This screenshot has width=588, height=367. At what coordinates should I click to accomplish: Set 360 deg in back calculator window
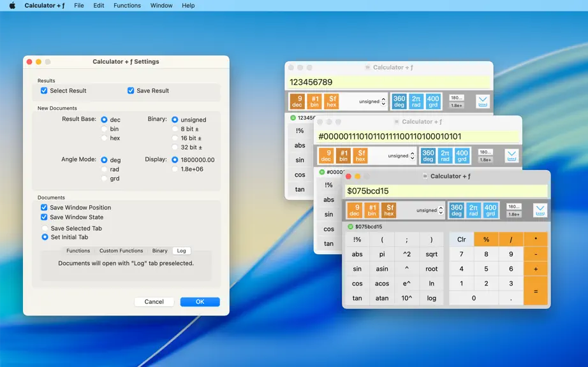pyautogui.click(x=399, y=101)
